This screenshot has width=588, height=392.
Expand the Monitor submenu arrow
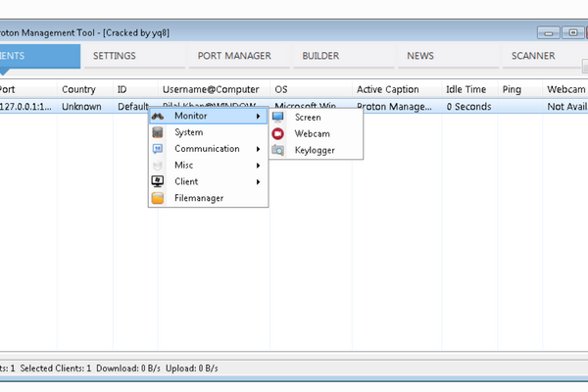(x=258, y=117)
